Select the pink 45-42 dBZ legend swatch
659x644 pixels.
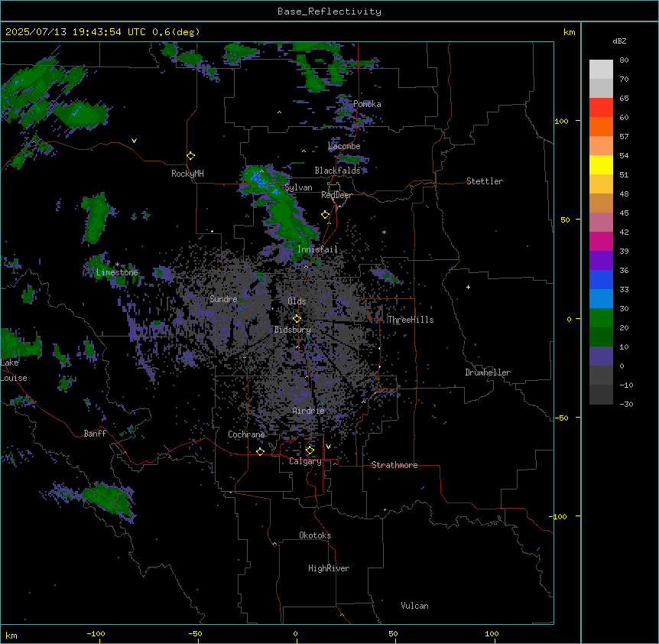[x=601, y=223]
